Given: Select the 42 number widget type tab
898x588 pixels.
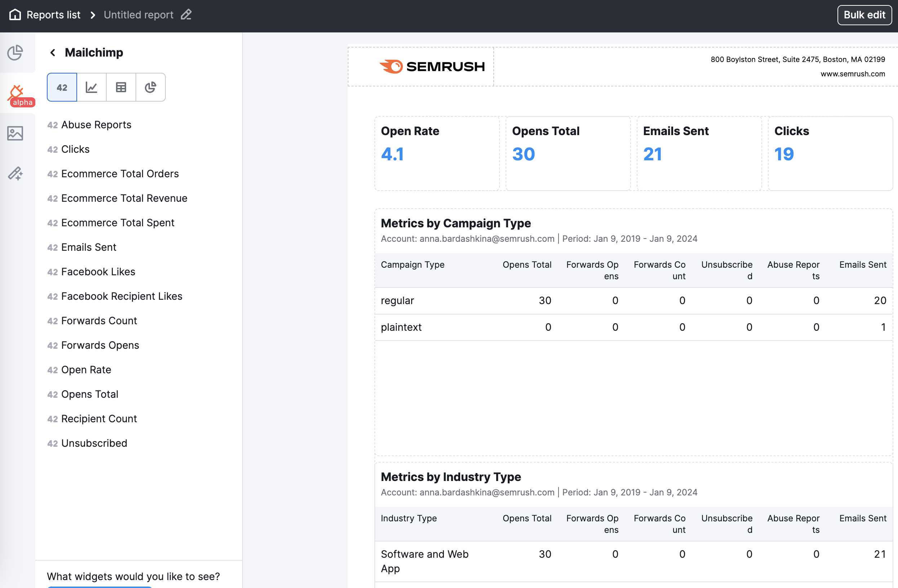Looking at the screenshot, I should (62, 88).
